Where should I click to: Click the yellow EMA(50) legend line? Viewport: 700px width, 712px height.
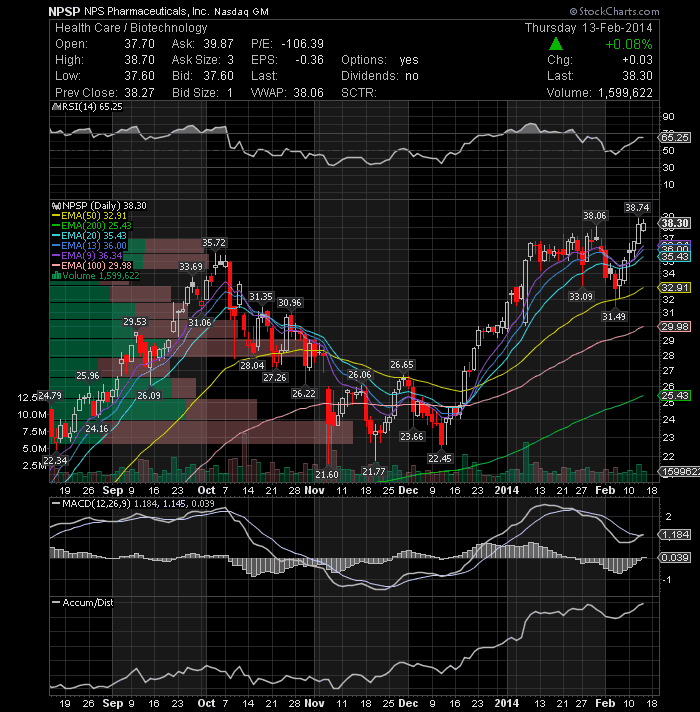pyautogui.click(x=56, y=216)
